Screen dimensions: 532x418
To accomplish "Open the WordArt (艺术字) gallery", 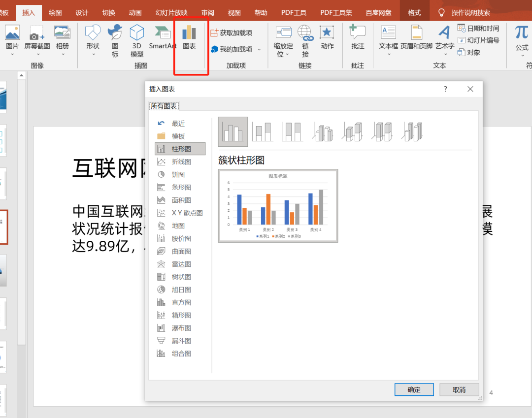I will pyautogui.click(x=445, y=40).
